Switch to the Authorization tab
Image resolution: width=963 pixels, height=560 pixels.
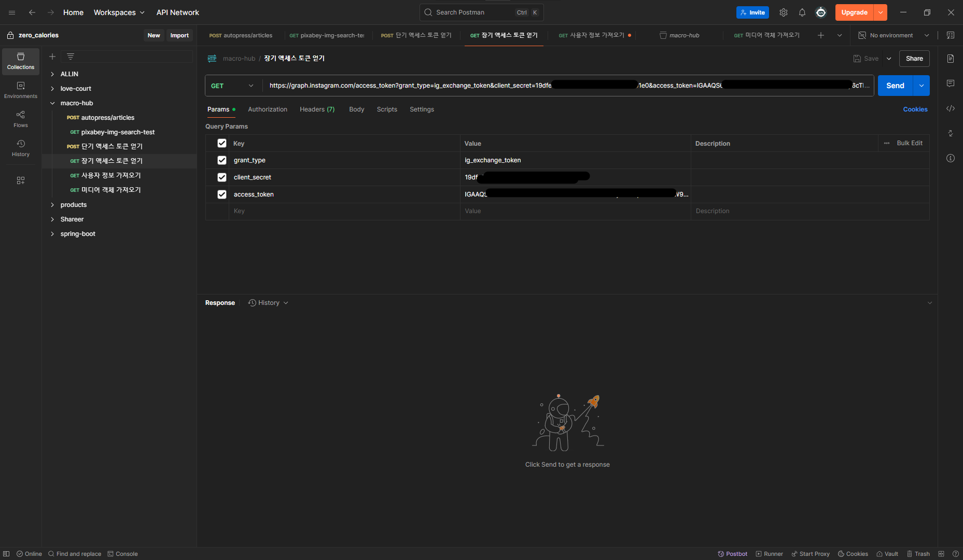pyautogui.click(x=268, y=109)
